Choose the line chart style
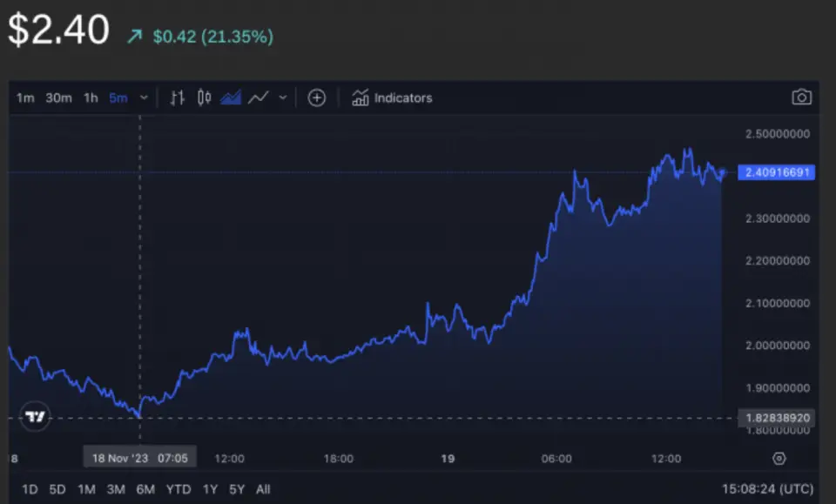836x504 pixels. coord(258,97)
